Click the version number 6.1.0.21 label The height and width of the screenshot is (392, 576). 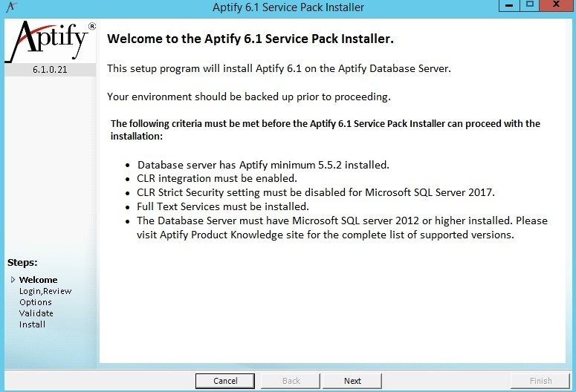(50, 70)
